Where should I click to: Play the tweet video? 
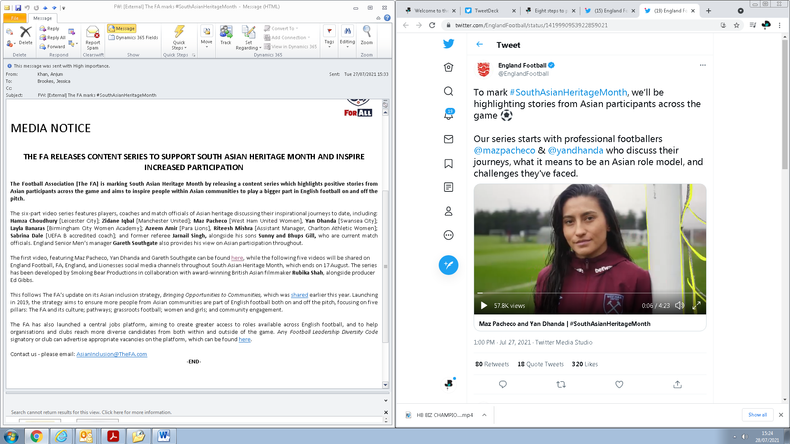[x=484, y=305]
